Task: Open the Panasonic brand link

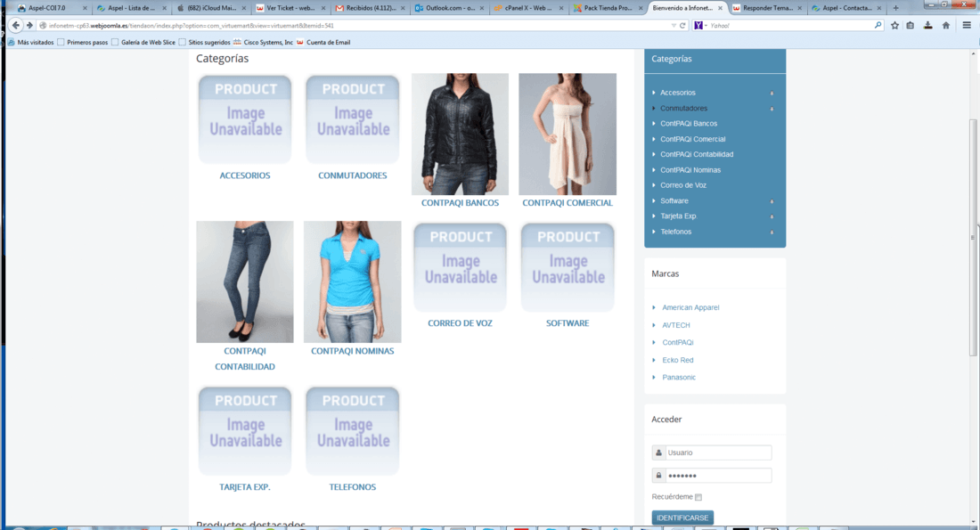Action: tap(679, 378)
